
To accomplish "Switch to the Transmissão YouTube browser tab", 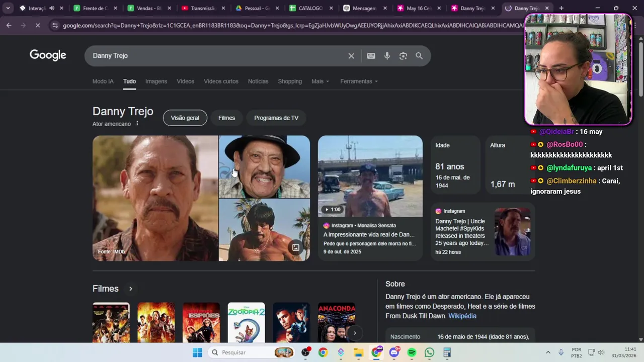I will point(203,8).
